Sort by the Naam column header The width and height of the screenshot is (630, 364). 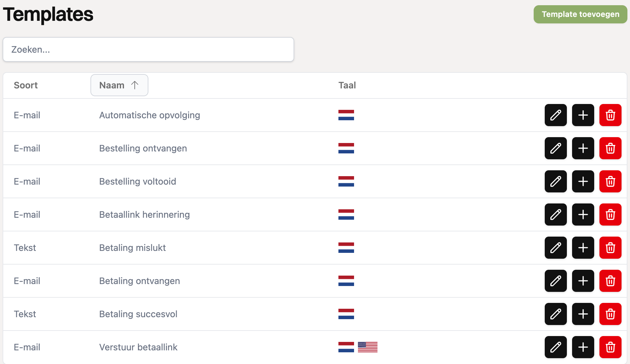click(119, 85)
